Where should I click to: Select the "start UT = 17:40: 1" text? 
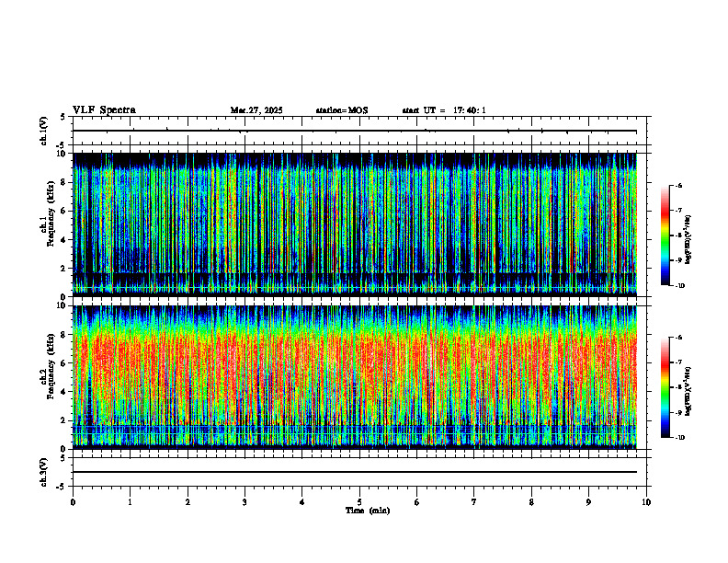pos(444,110)
